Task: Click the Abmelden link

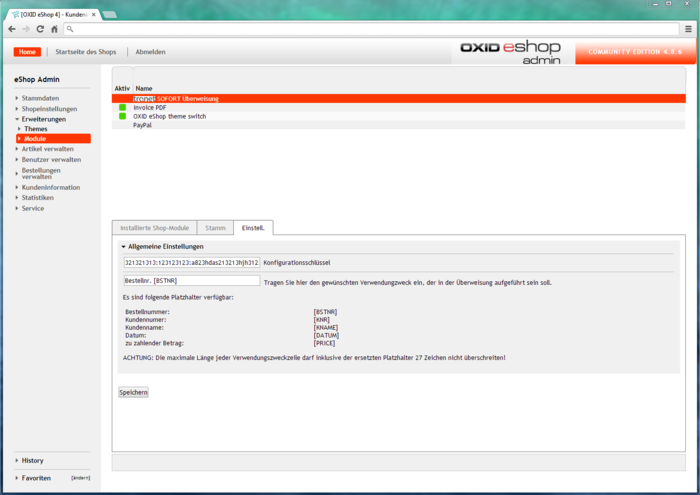Action: [150, 52]
